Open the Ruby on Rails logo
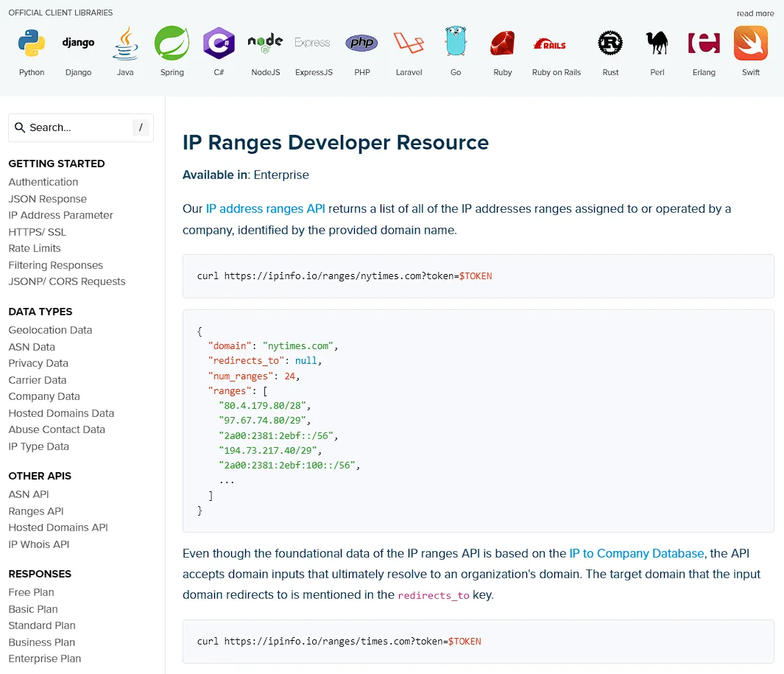 pos(550,44)
